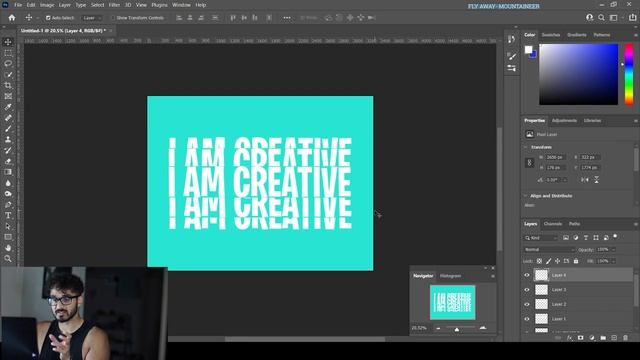Add a layer style with fx icon
This screenshot has height=360, width=640.
pyautogui.click(x=569, y=338)
